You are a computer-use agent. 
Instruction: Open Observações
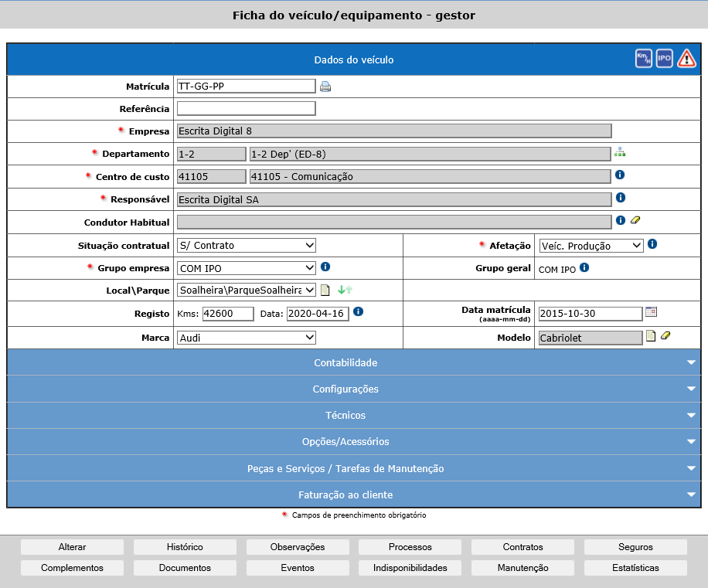pyautogui.click(x=298, y=547)
